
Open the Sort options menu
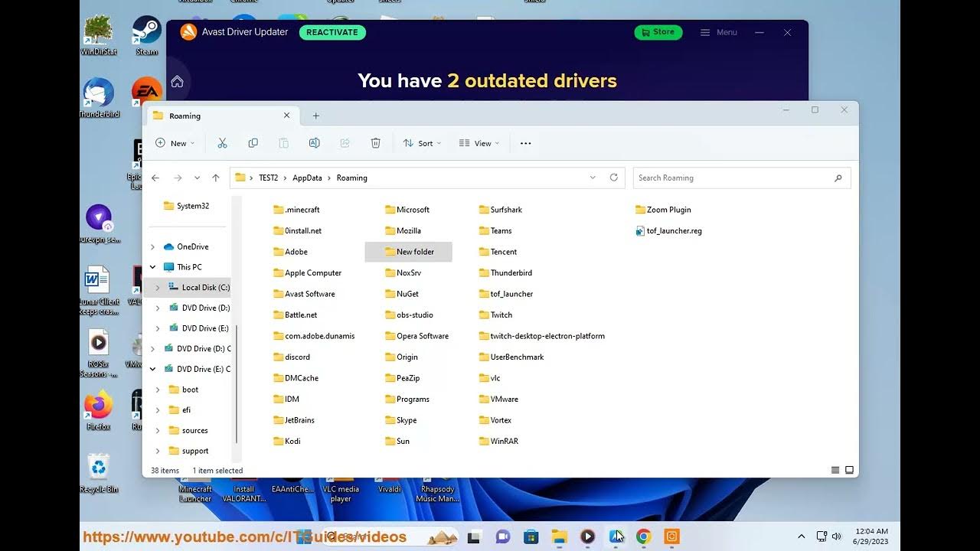[x=422, y=143]
